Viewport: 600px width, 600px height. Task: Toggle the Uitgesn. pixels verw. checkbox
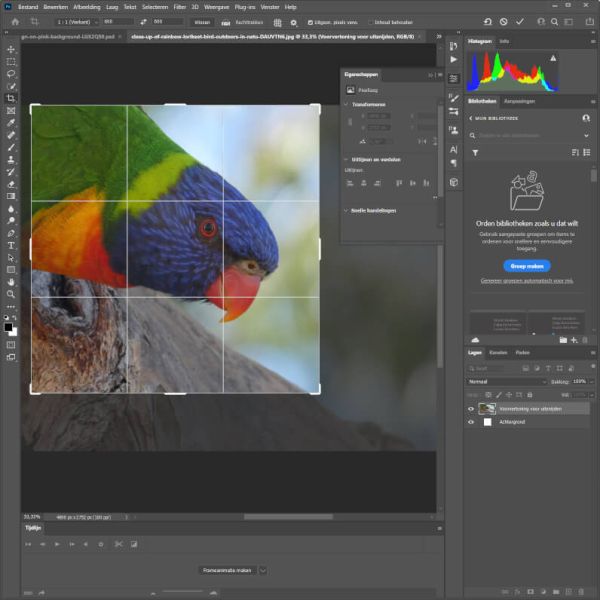tap(311, 21)
